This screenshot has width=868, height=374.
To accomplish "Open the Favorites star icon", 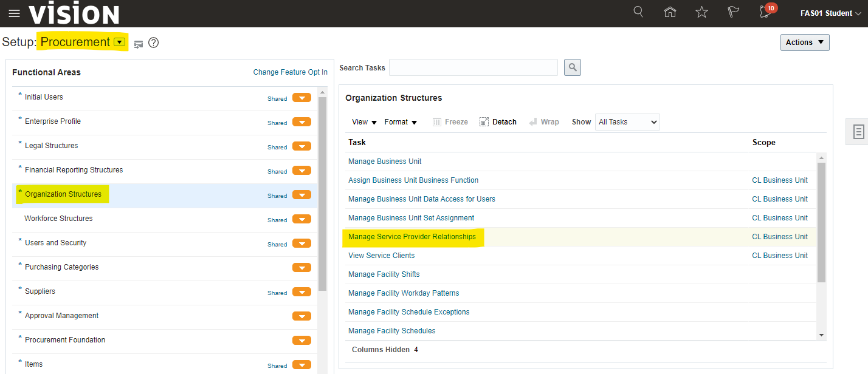I will [x=701, y=12].
